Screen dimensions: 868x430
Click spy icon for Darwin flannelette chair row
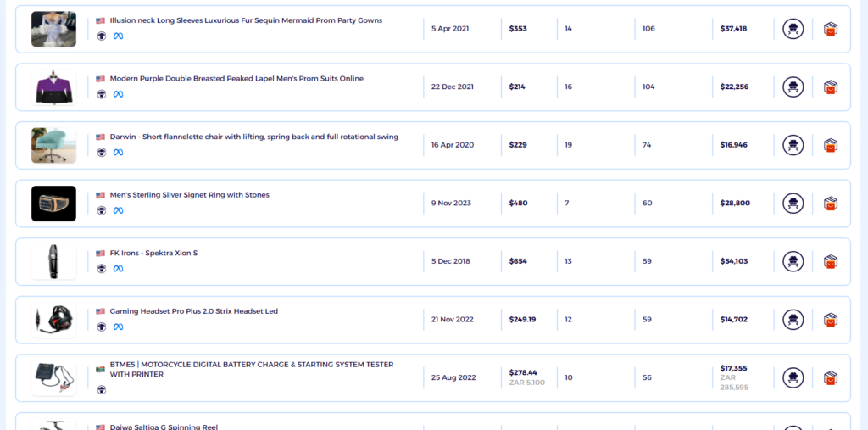tap(793, 145)
